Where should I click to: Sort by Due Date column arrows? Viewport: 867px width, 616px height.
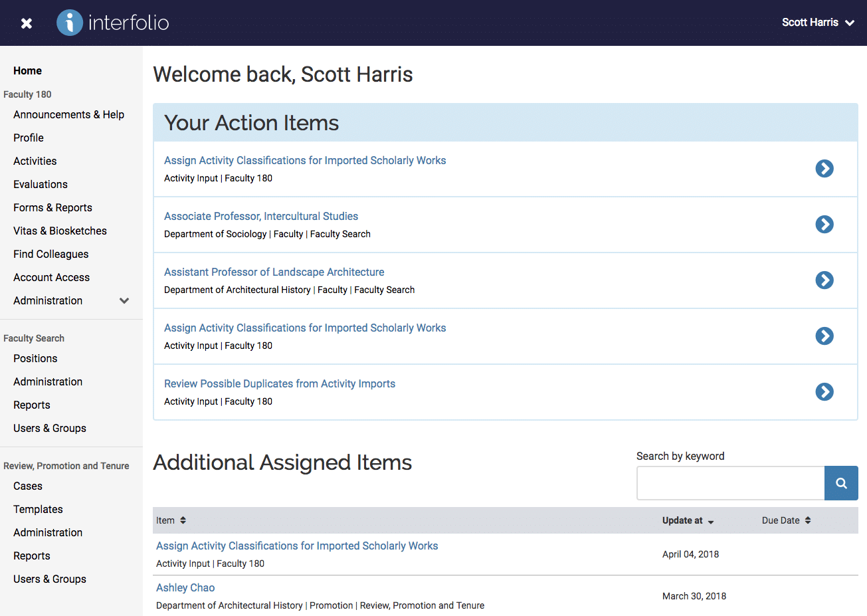pyautogui.click(x=808, y=520)
